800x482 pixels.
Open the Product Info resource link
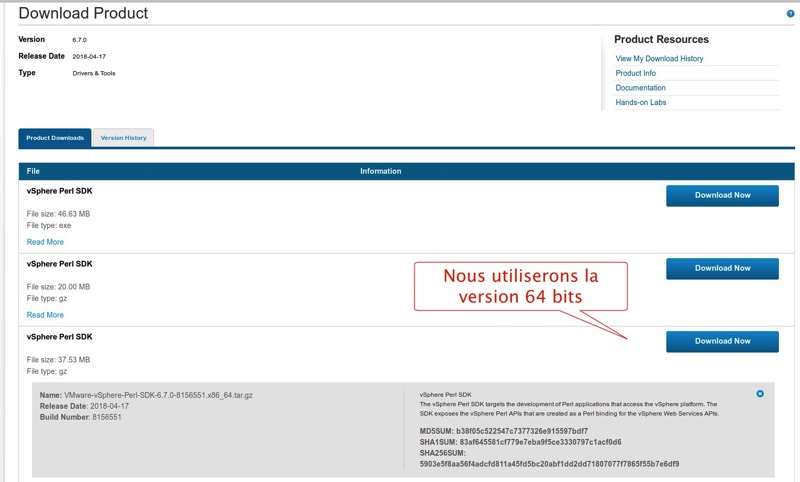click(636, 73)
